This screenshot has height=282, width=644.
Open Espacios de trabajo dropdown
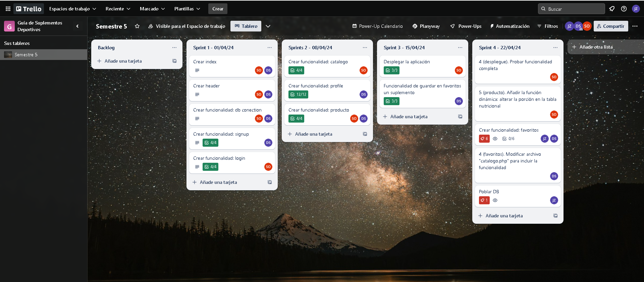click(72, 9)
